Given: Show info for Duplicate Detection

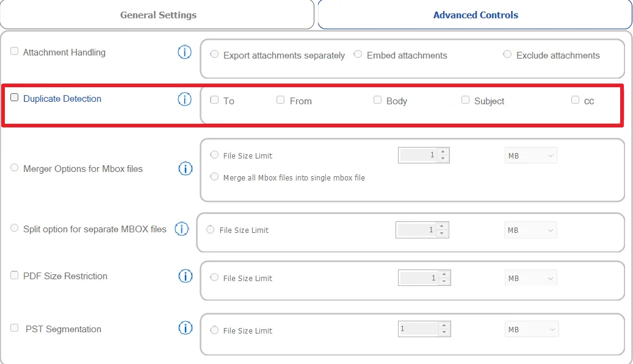Looking at the screenshot, I should [x=184, y=99].
